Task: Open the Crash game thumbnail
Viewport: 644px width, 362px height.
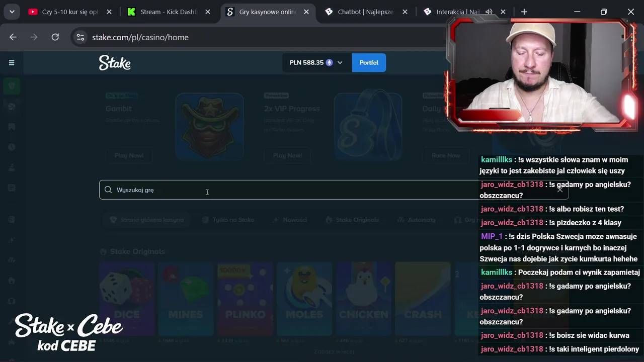Action: coord(423,299)
